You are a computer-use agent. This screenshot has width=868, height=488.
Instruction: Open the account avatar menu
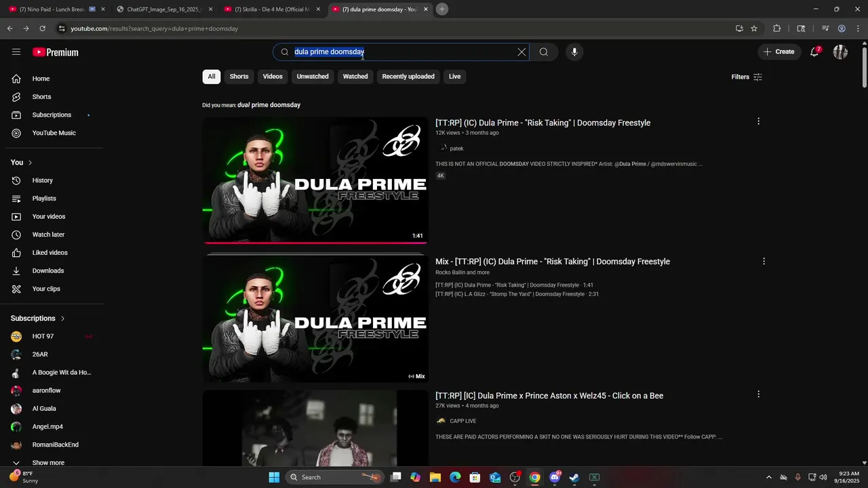[840, 52]
